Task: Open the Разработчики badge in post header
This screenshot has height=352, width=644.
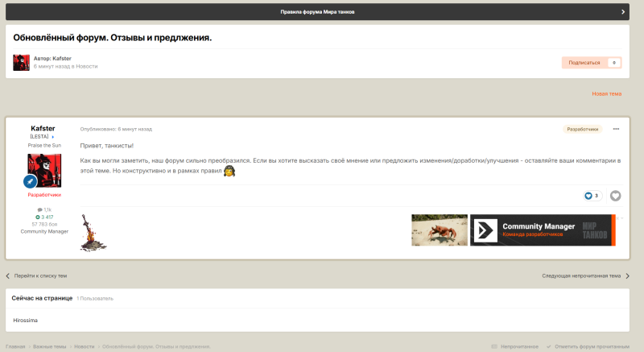Action: coord(582,129)
